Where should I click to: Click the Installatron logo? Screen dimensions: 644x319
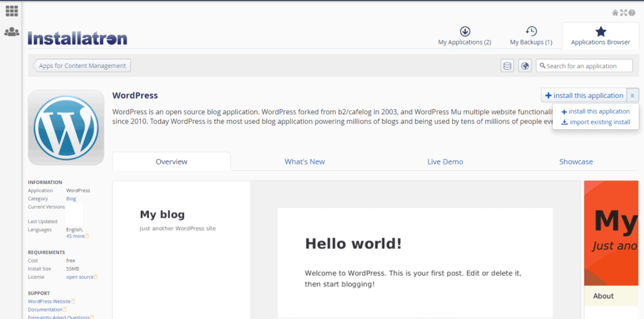(x=77, y=38)
